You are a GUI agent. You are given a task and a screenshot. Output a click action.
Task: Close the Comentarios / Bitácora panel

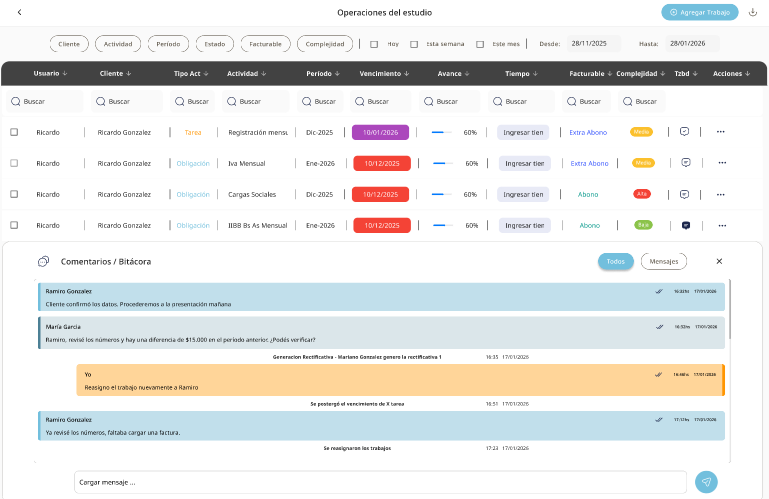click(719, 261)
